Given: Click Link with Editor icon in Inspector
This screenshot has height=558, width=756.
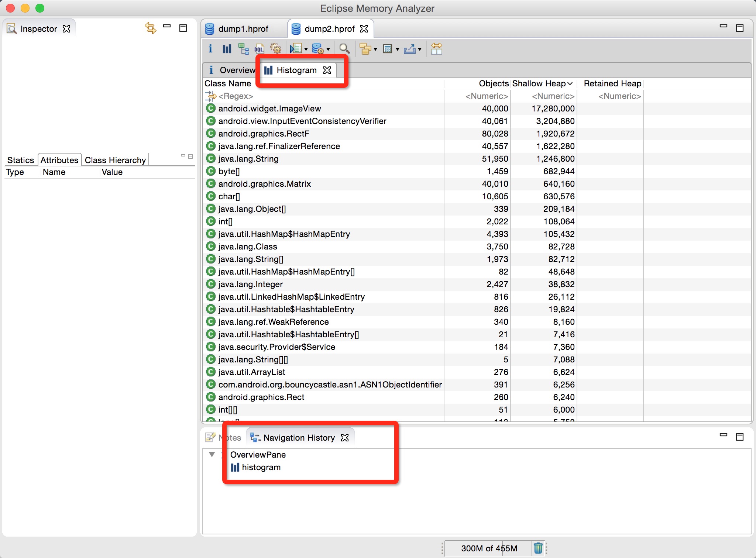Looking at the screenshot, I should coord(150,28).
